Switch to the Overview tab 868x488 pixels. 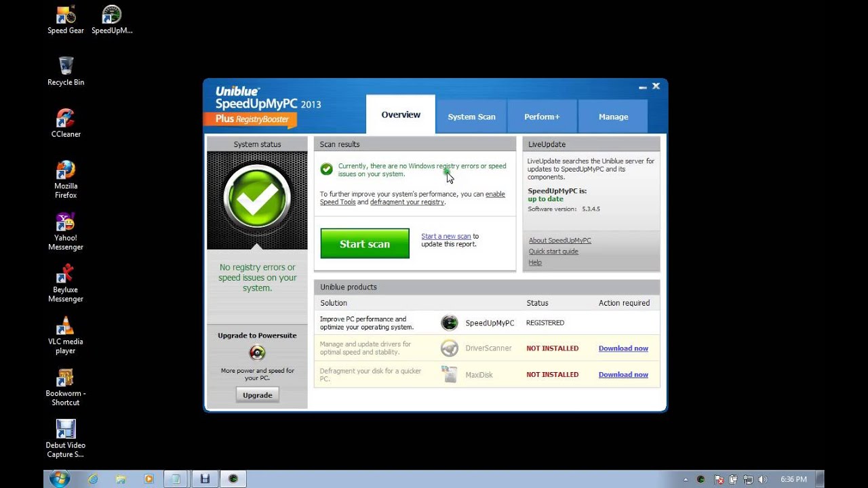(401, 115)
